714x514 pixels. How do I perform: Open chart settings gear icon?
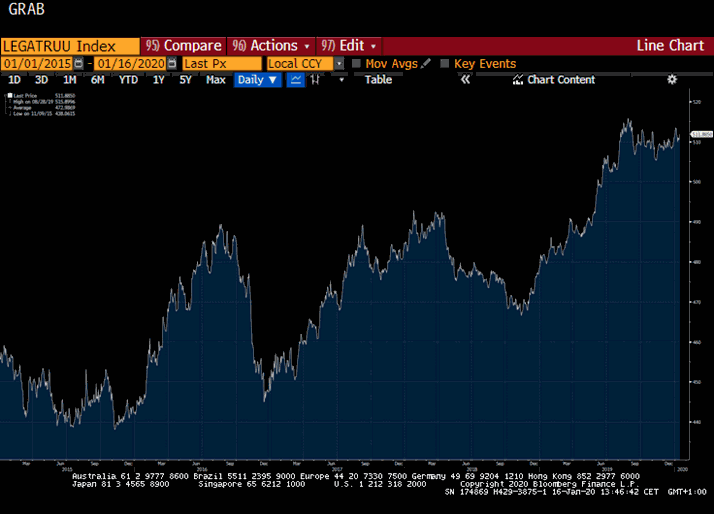coord(672,80)
